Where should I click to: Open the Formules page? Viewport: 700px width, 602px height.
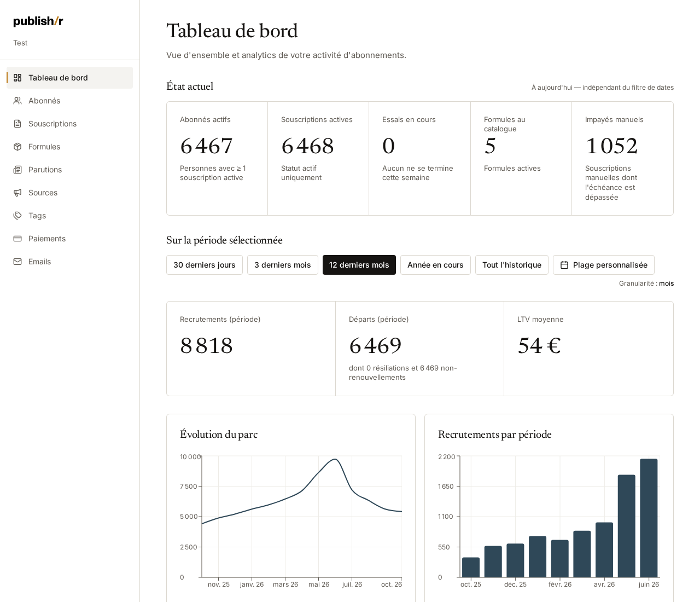(x=69, y=147)
